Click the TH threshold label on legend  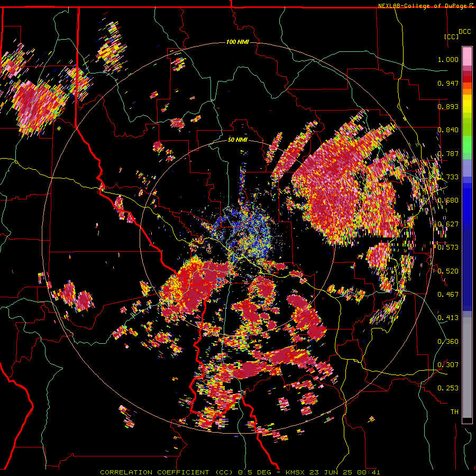click(x=454, y=411)
